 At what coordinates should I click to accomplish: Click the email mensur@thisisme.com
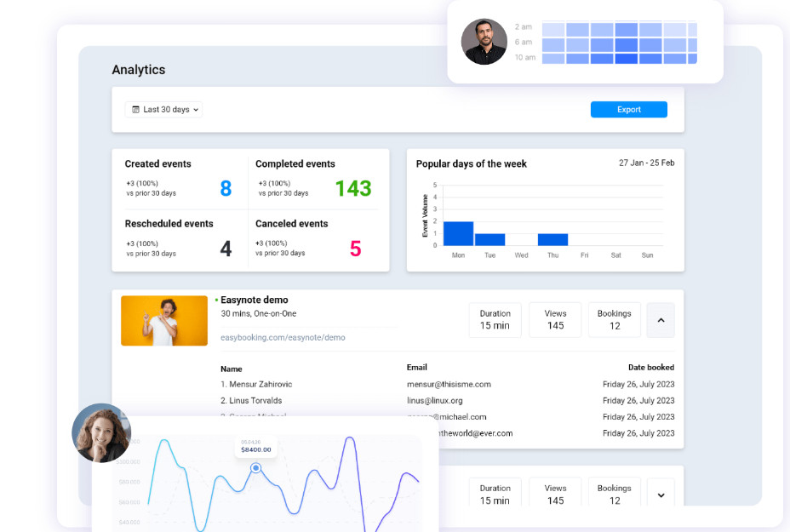click(449, 385)
